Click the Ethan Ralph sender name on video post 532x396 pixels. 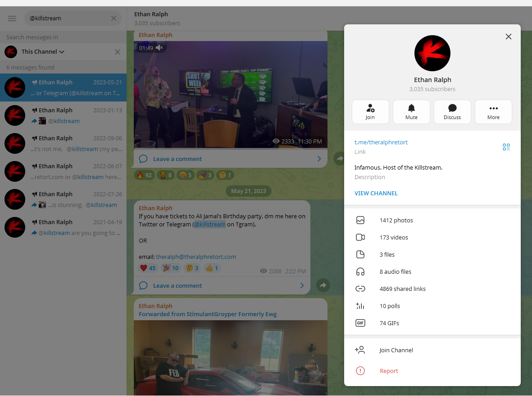[x=155, y=35]
